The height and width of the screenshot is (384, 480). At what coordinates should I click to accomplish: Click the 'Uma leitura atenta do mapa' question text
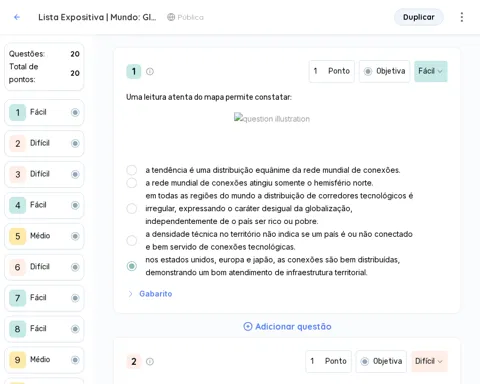209,97
